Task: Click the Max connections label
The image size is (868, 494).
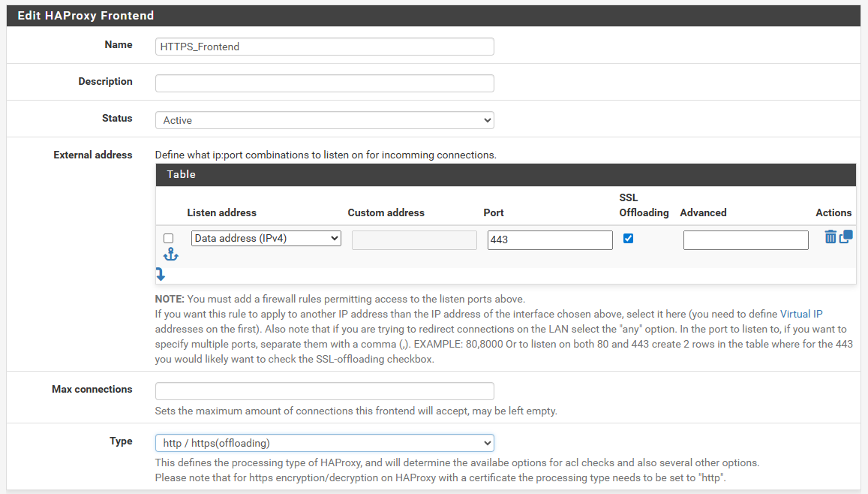Action: point(92,390)
